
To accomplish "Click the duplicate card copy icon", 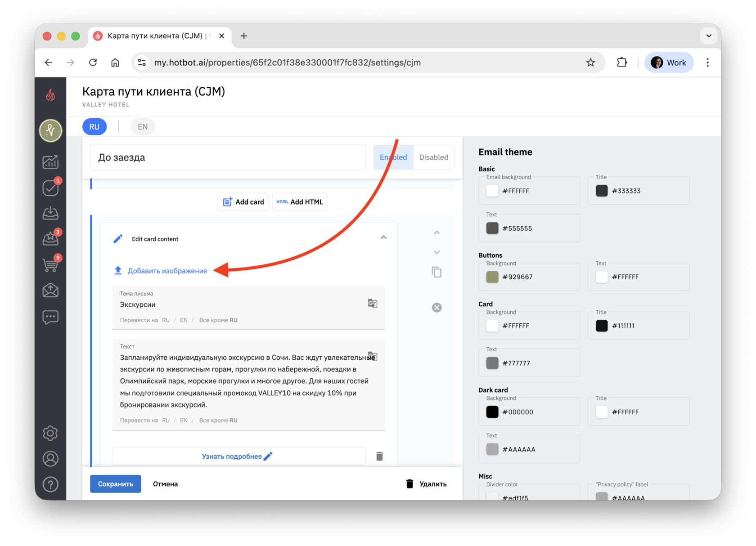I will [436, 272].
